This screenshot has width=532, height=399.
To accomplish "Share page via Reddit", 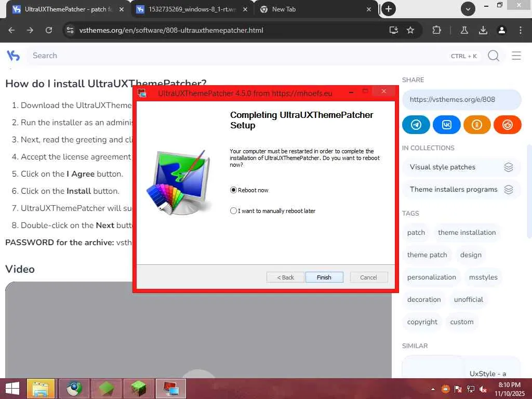I will pyautogui.click(x=508, y=125).
